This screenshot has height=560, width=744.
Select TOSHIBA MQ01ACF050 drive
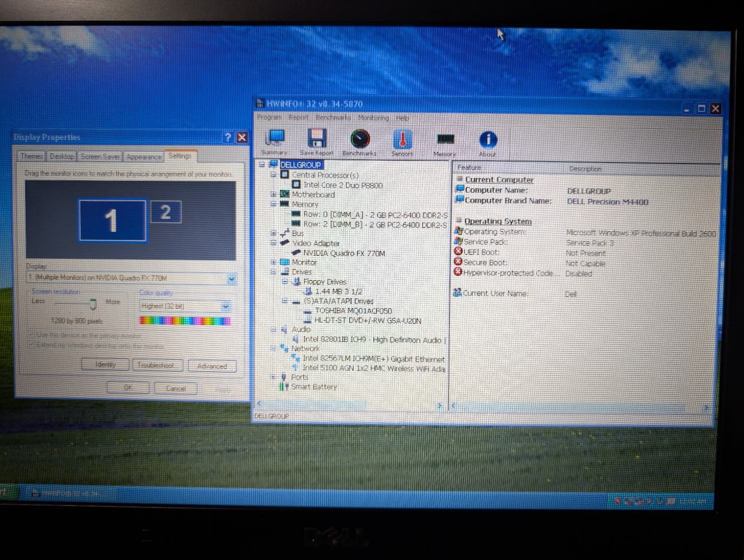353,310
